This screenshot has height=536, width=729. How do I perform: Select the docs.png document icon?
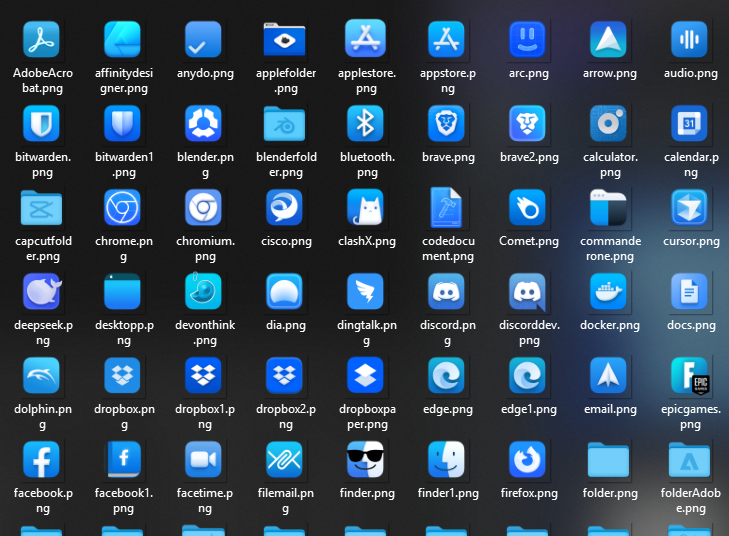[x=689, y=291]
